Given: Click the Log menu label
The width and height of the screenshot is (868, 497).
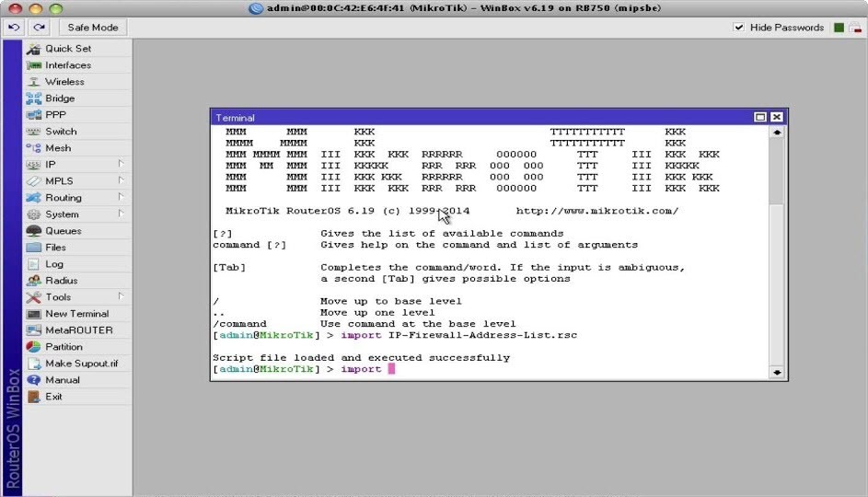Looking at the screenshot, I should click(54, 264).
